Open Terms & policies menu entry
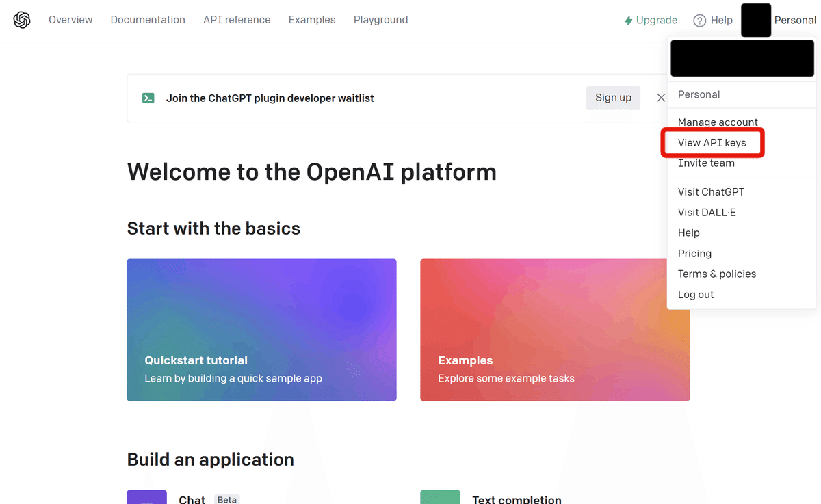The height and width of the screenshot is (504, 821). point(717,274)
